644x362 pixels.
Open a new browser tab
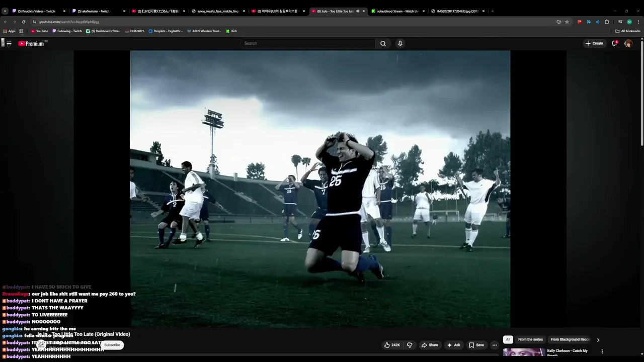tap(492, 11)
